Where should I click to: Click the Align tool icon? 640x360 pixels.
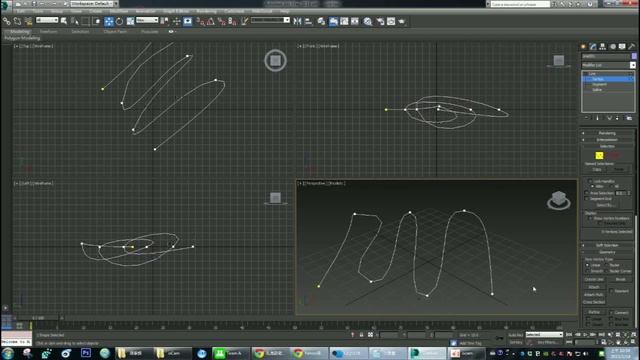pos(309,21)
